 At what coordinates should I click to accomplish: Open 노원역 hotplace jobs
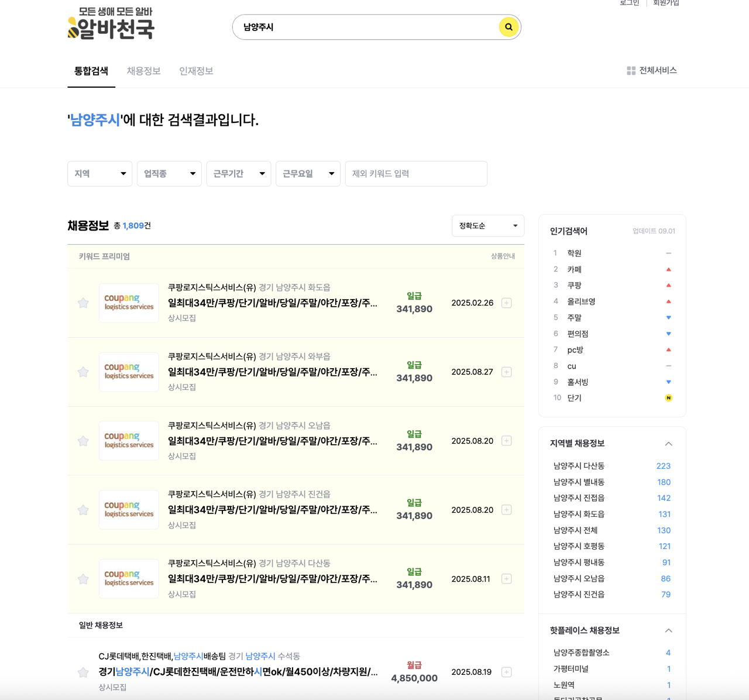pyautogui.click(x=564, y=685)
